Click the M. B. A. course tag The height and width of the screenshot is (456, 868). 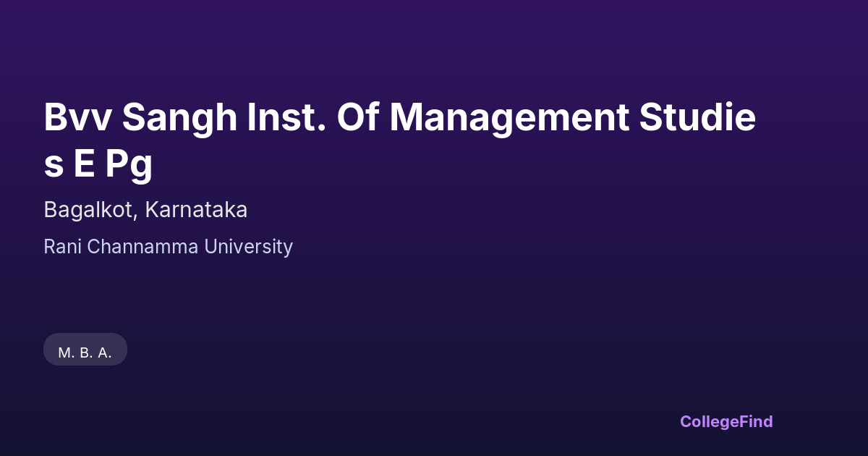point(85,352)
